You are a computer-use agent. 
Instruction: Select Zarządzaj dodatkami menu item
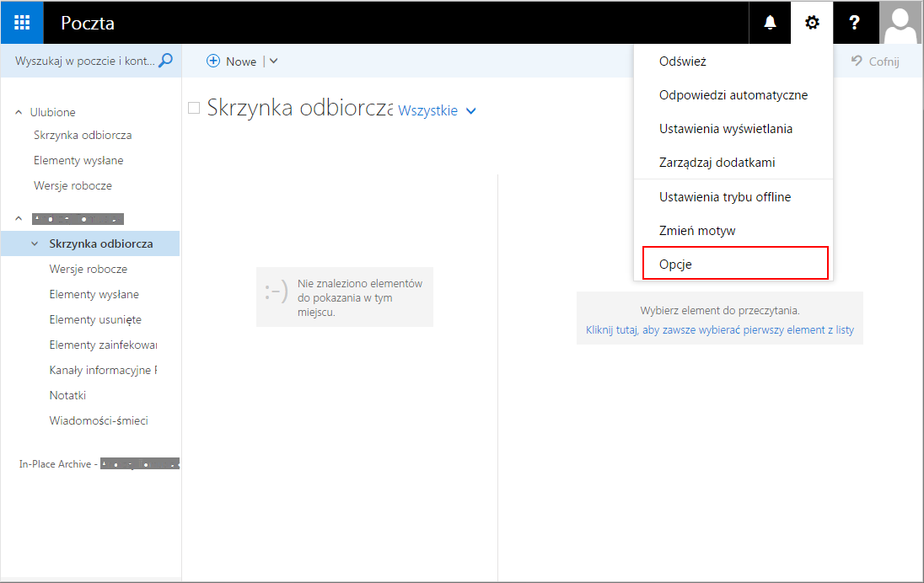click(733, 162)
